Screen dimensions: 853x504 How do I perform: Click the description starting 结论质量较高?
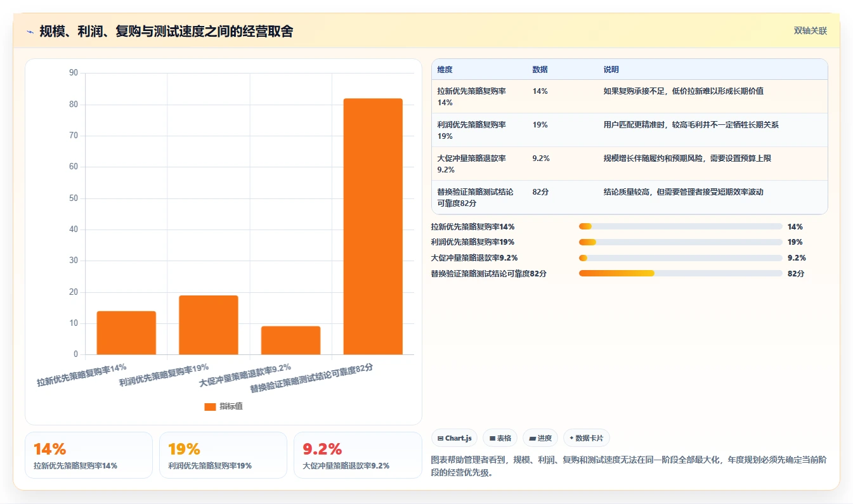point(684,192)
